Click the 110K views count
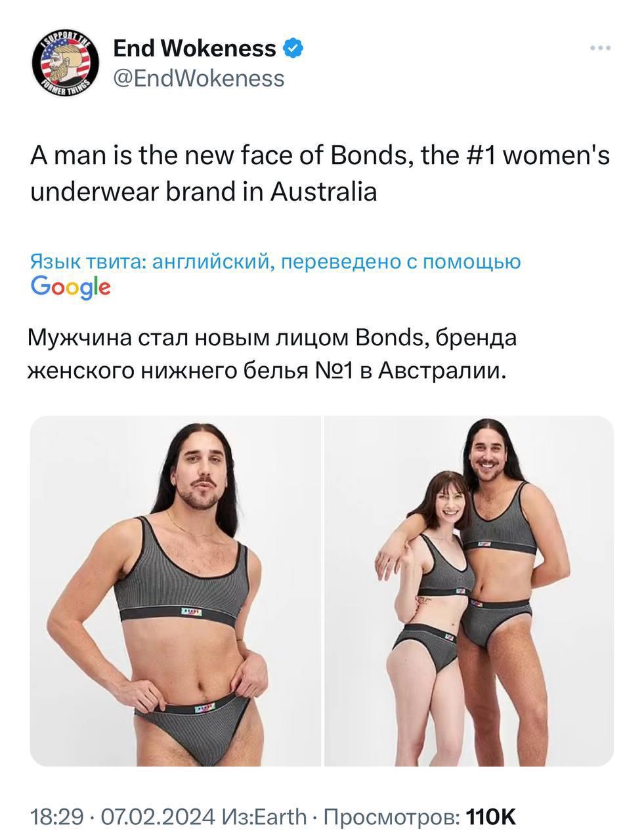The width and height of the screenshot is (644, 840). [490, 817]
